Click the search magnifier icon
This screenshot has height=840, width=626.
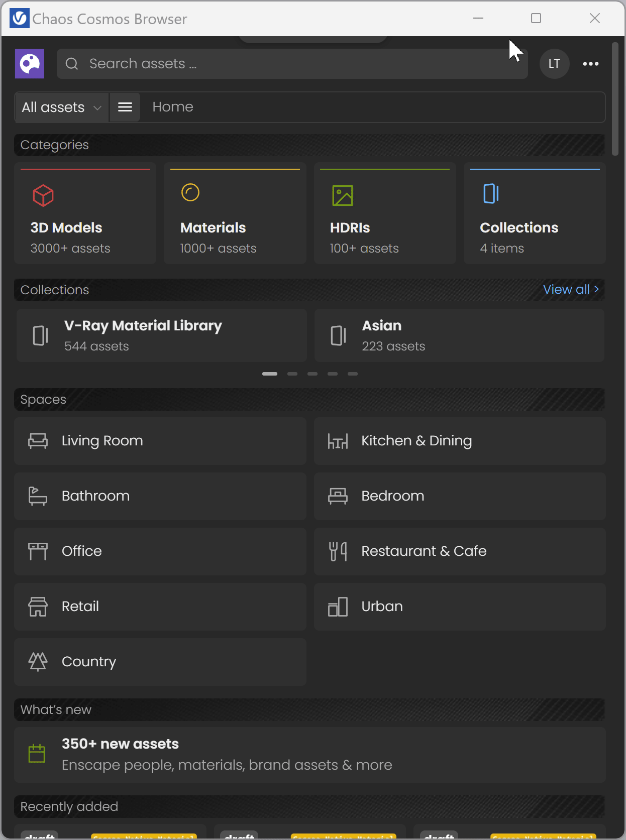(72, 64)
